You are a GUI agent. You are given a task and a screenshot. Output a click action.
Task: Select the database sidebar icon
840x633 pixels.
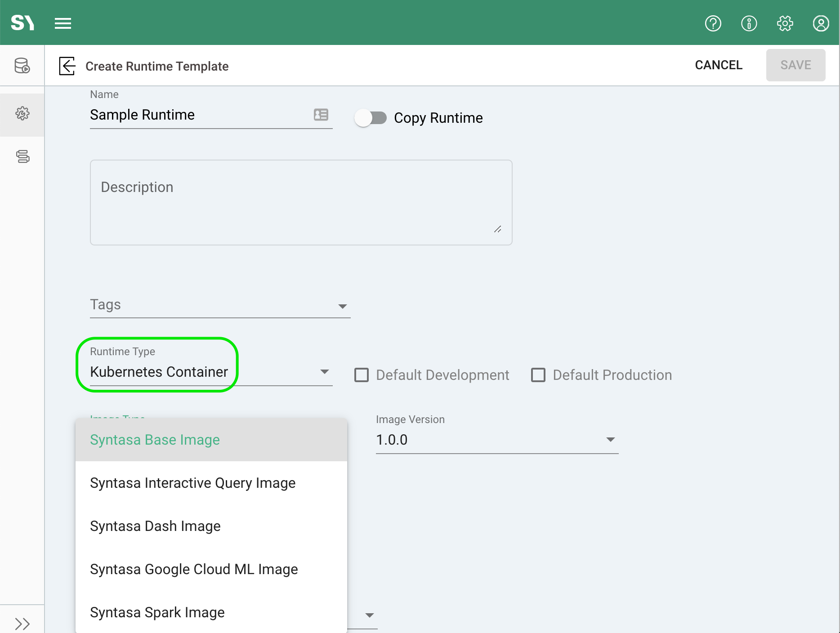(x=22, y=66)
